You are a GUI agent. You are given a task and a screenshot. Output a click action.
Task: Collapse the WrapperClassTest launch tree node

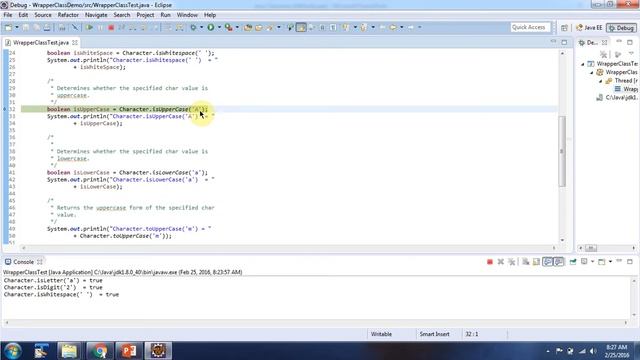(x=583, y=64)
